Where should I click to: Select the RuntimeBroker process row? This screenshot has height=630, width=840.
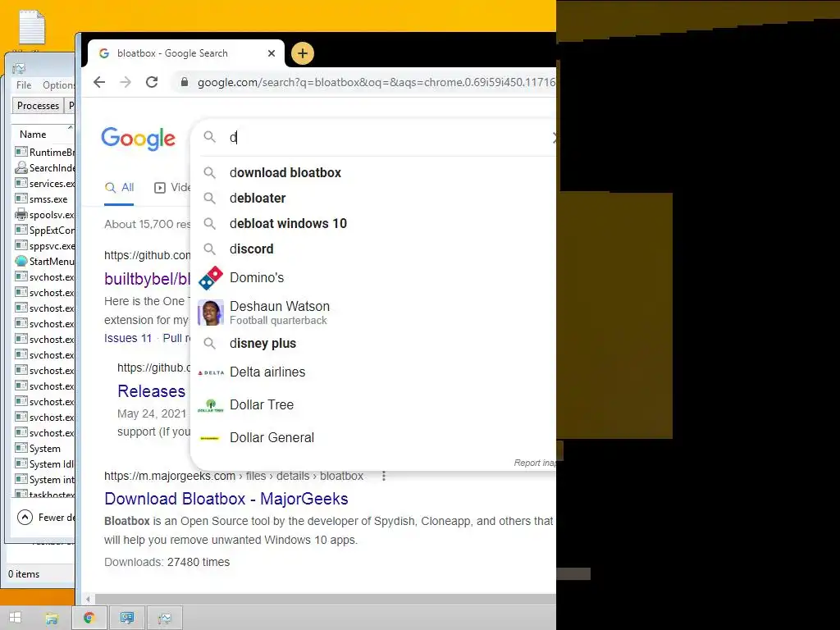[44, 152]
